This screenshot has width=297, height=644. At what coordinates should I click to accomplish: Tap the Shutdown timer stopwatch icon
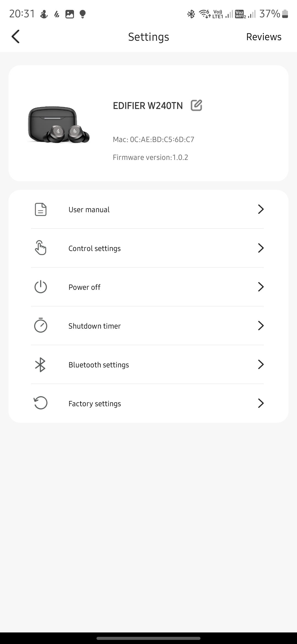pos(41,326)
